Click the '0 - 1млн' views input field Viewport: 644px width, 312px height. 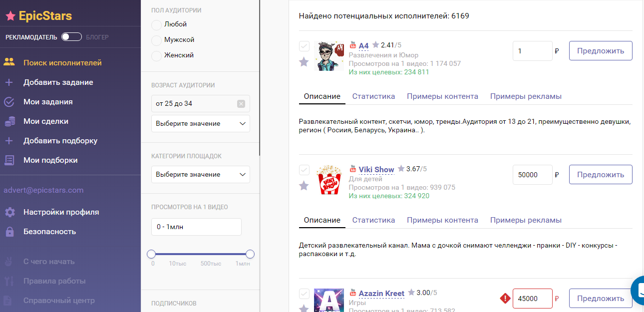coord(196,227)
